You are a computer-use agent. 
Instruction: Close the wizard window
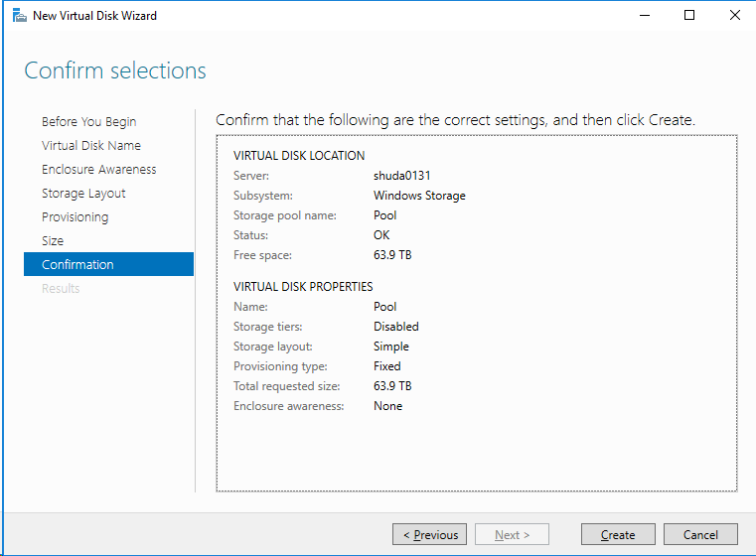click(x=735, y=16)
